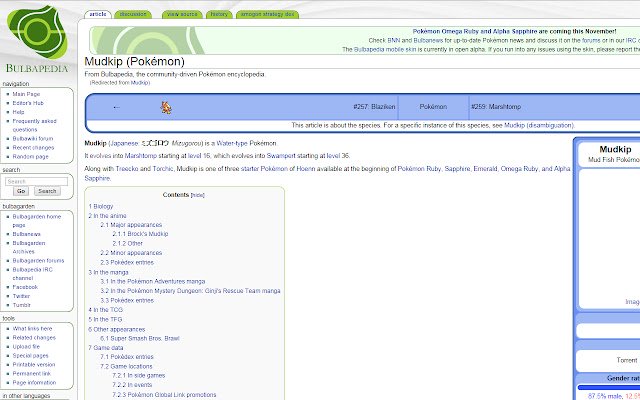
Task: Open Frequently asked questions link
Action: click(34, 125)
